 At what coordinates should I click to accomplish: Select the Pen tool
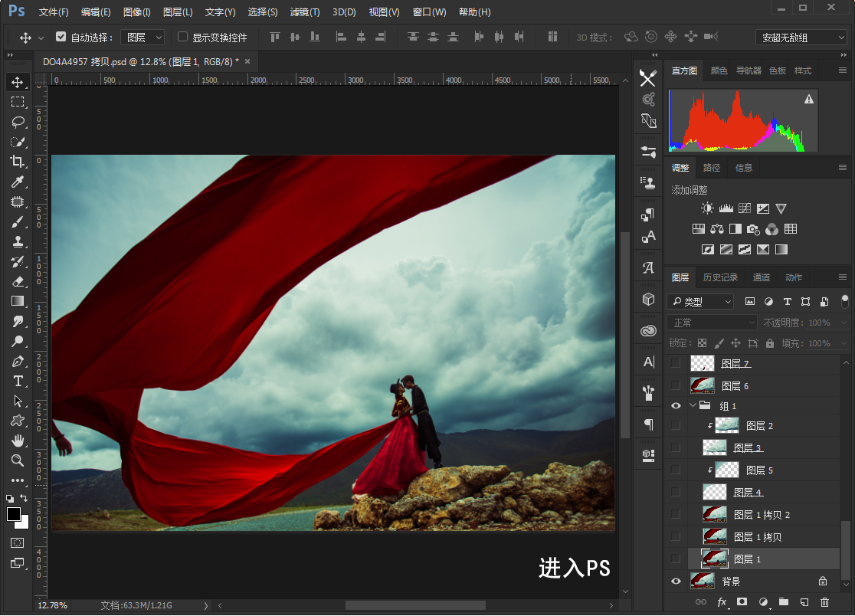tap(18, 361)
